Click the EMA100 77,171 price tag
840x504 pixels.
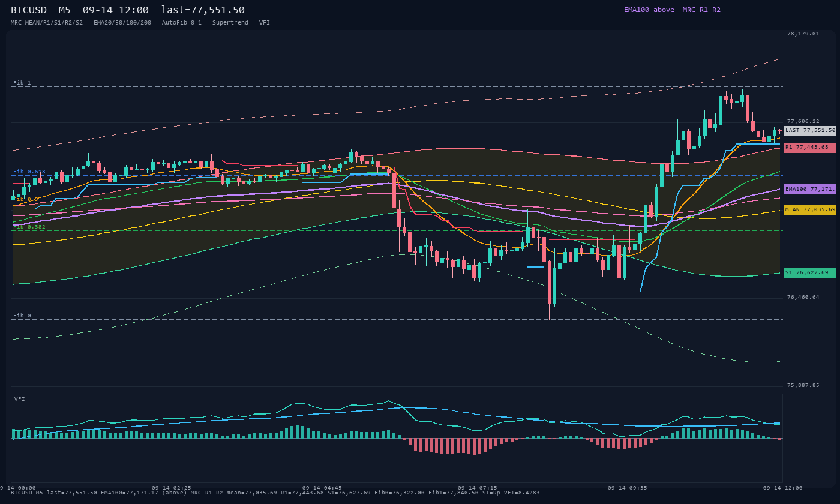pos(809,189)
